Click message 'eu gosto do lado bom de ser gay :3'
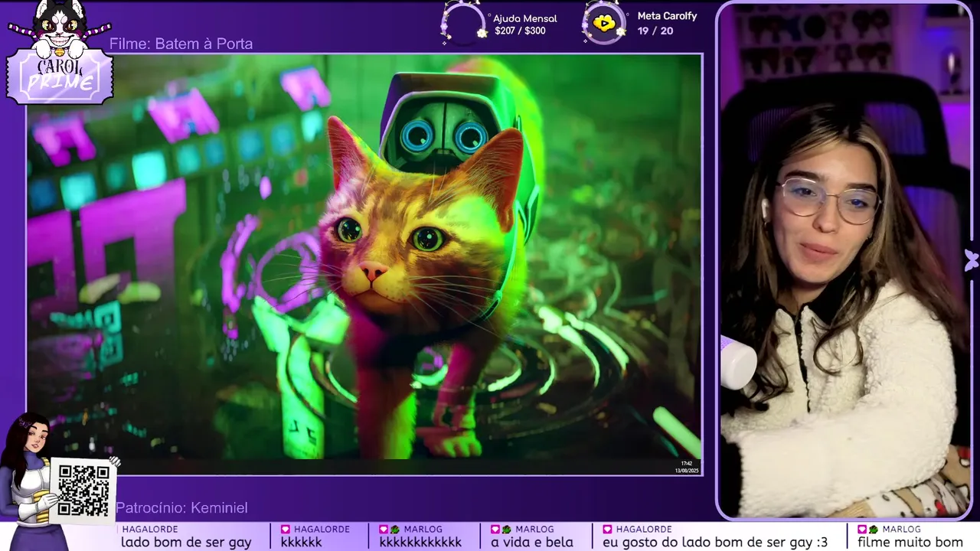The image size is (980, 551). (715, 542)
